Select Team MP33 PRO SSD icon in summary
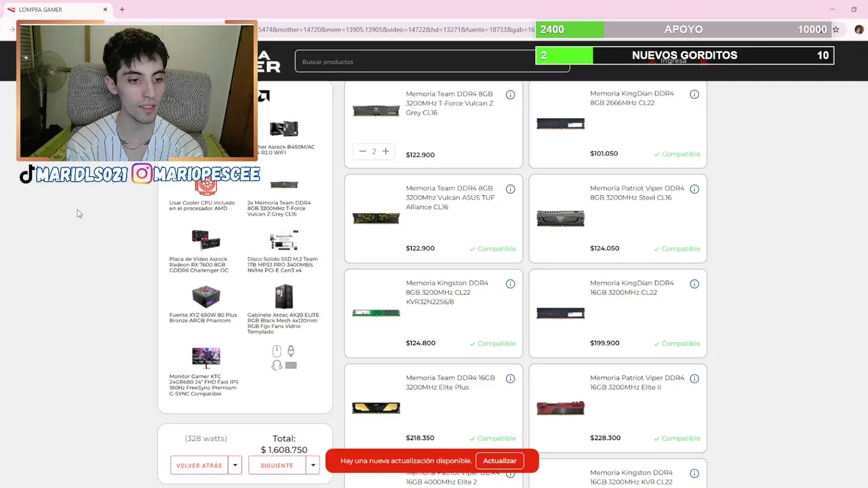The height and width of the screenshot is (488, 868). [283, 241]
